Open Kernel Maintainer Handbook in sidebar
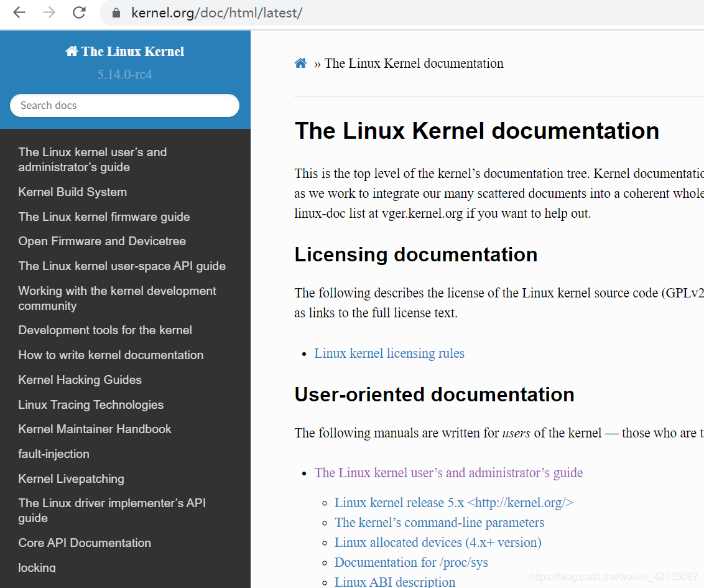Image resolution: width=704 pixels, height=588 pixels. pos(95,429)
